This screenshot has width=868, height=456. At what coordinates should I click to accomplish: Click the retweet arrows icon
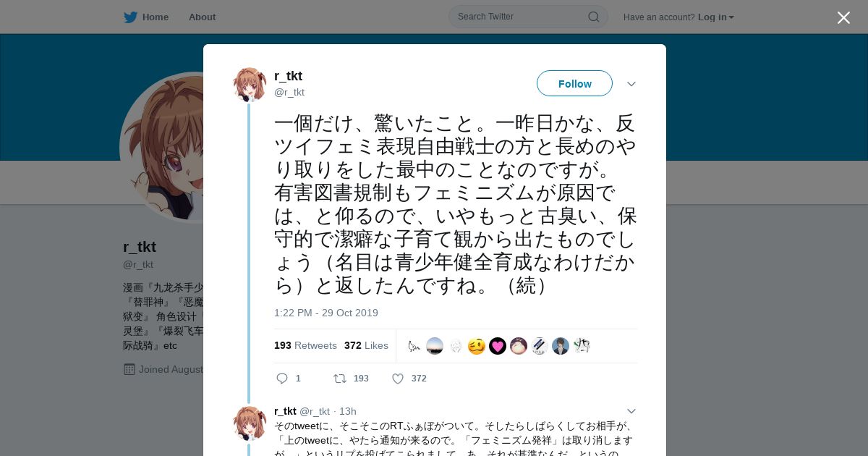(339, 379)
